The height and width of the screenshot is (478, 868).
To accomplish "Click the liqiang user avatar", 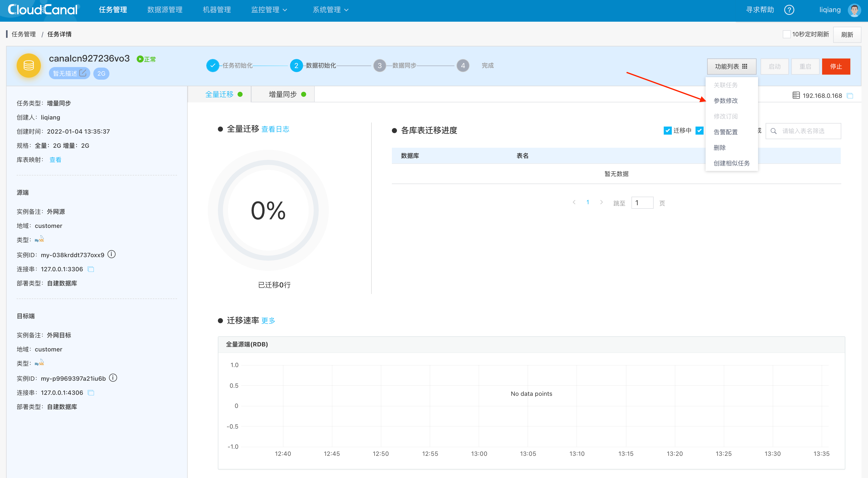I will tap(854, 10).
